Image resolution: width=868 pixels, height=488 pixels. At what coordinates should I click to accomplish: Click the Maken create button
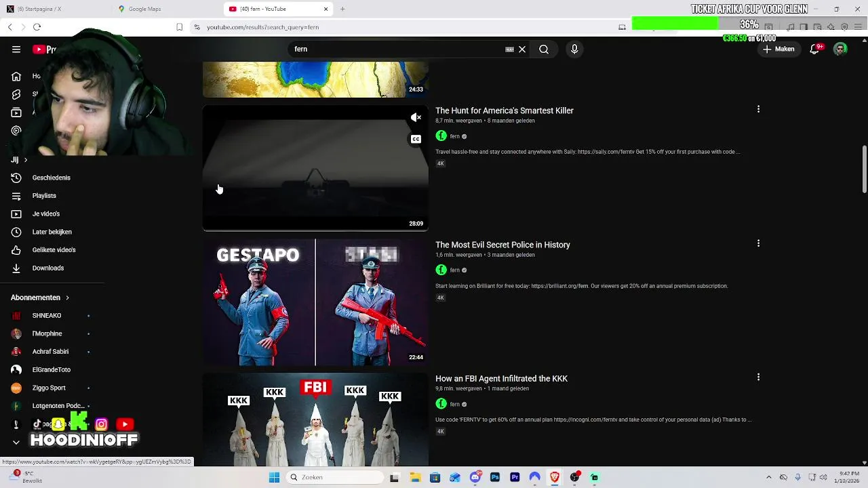778,49
